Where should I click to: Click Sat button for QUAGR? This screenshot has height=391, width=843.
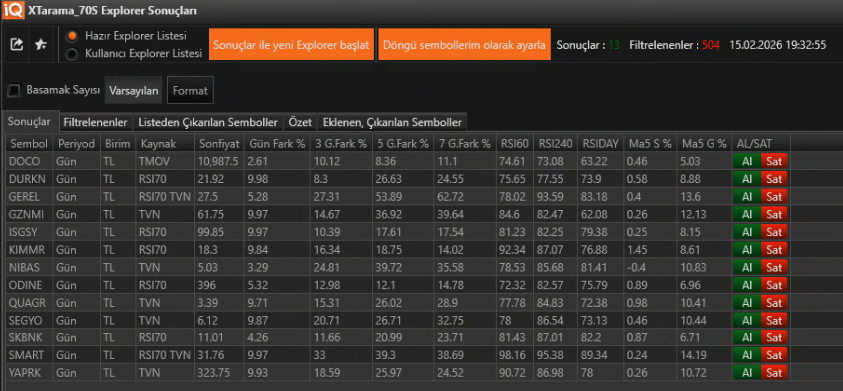tap(774, 303)
